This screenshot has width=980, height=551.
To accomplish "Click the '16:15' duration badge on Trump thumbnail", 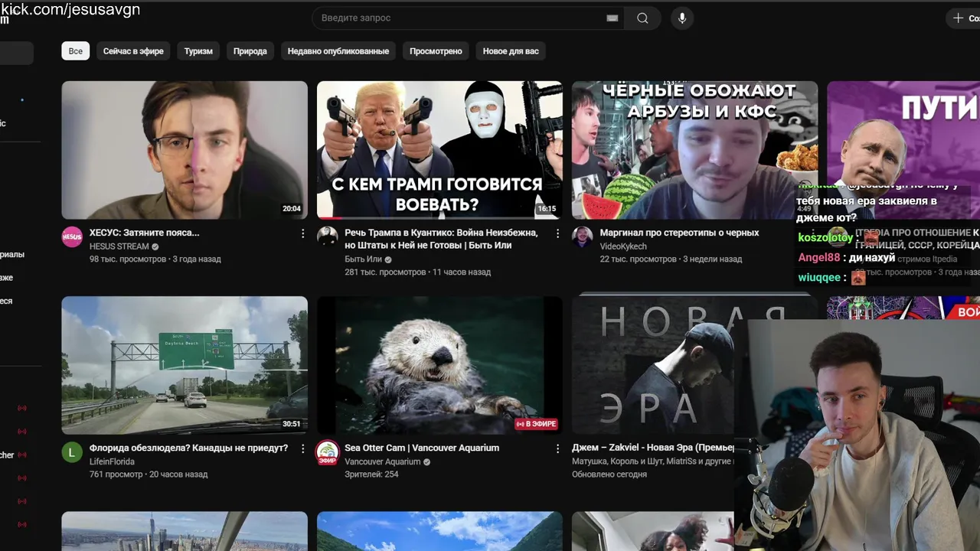I will [547, 208].
